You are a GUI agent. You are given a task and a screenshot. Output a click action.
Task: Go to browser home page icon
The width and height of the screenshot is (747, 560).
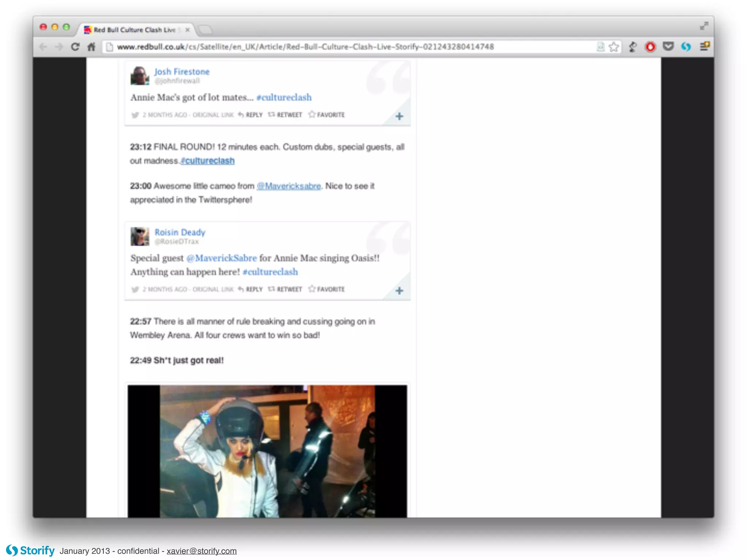(91, 47)
